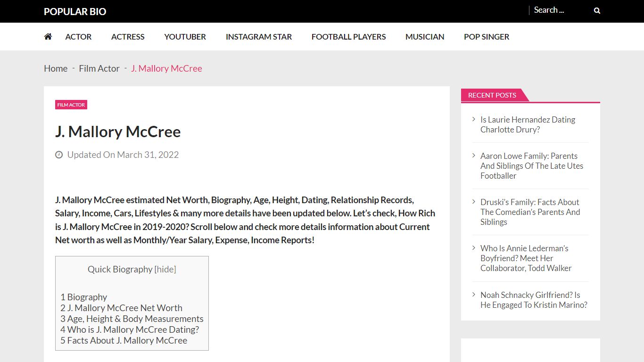Open Age, Height & Body Measurements section link

click(x=132, y=319)
